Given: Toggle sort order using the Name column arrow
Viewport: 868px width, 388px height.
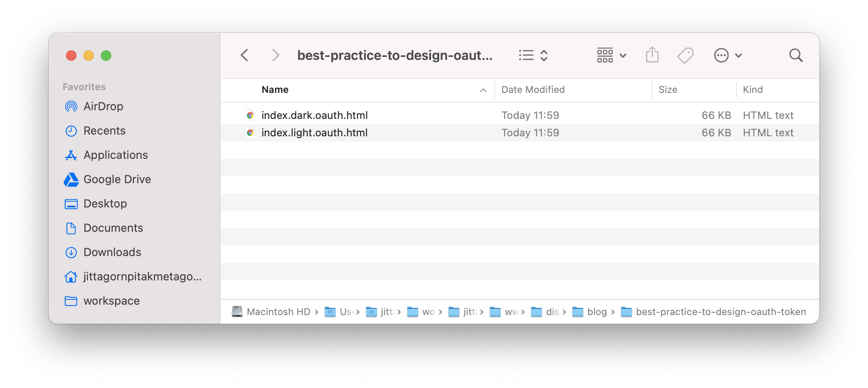Looking at the screenshot, I should point(483,90).
